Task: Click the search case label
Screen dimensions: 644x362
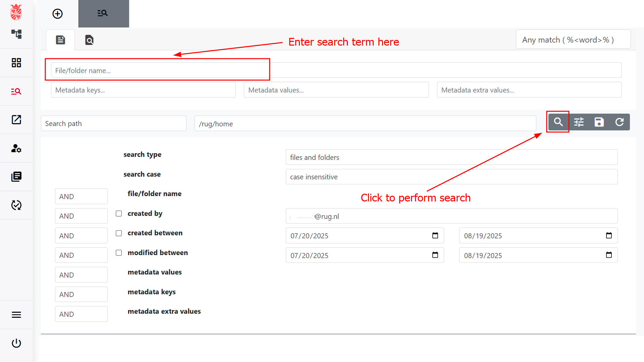Action: [x=142, y=174]
